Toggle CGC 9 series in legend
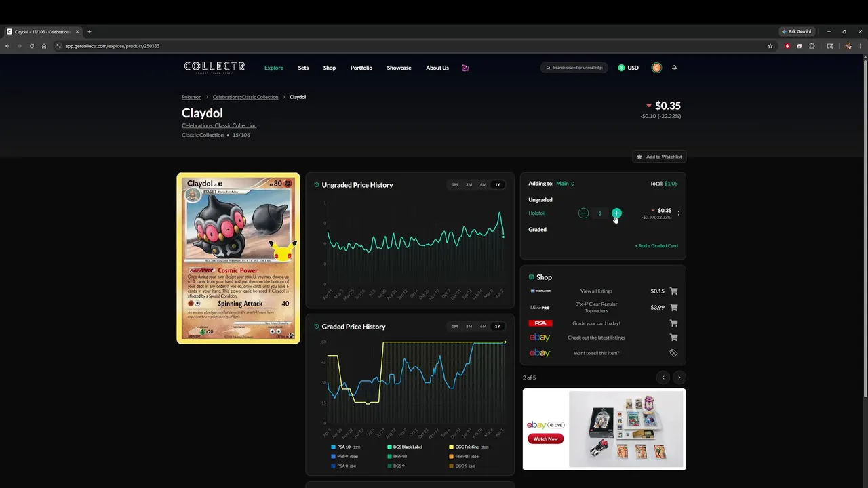 [462, 466]
